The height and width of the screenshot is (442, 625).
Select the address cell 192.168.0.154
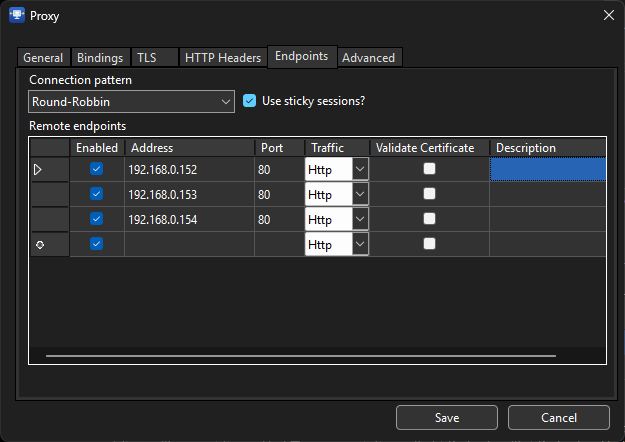189,219
